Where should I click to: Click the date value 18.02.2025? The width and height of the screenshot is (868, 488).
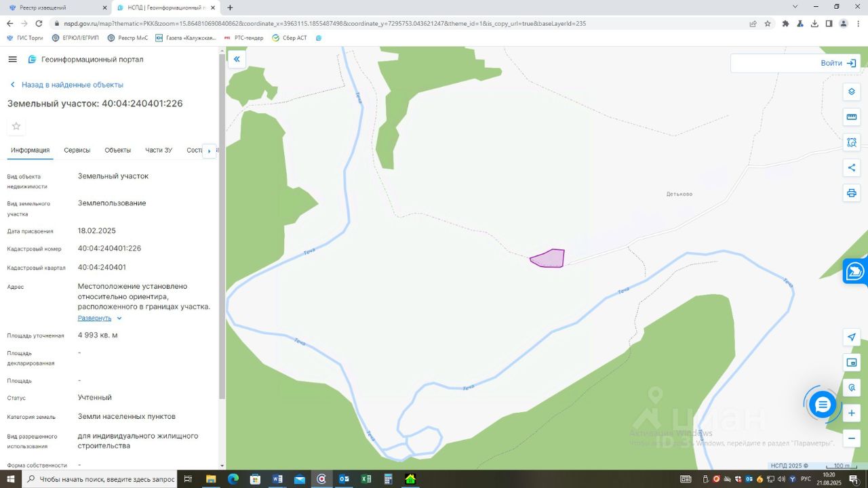click(x=97, y=230)
